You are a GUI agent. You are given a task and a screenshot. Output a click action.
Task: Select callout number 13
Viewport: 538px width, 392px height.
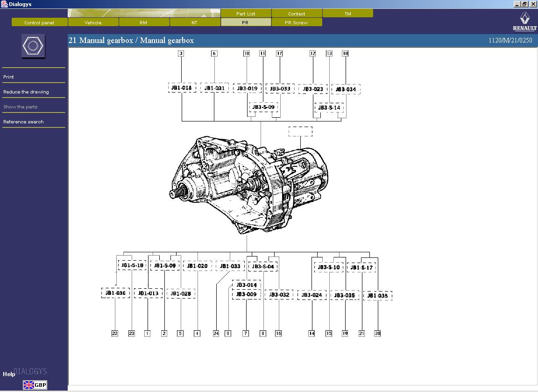329,53
